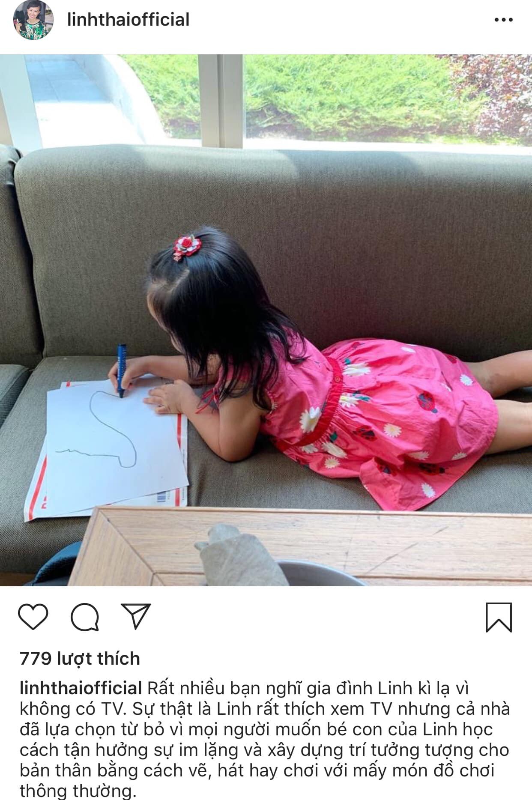View the 779 lượt thích likes list

coord(80,659)
